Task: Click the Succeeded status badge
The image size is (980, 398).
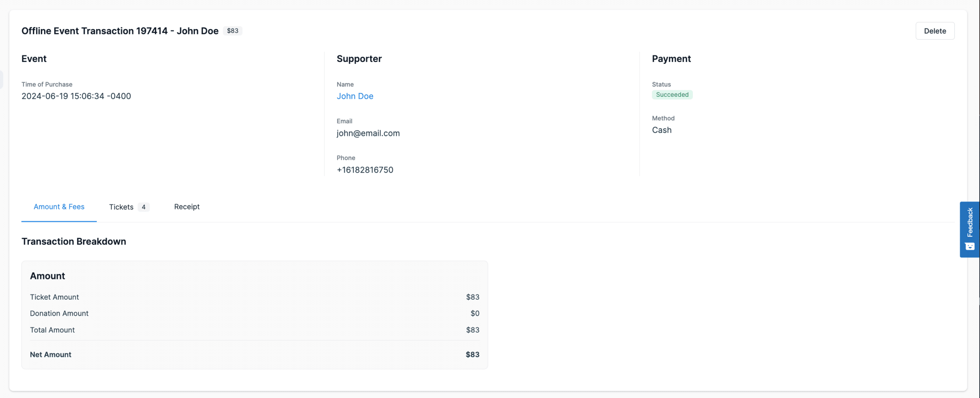Action: tap(672, 95)
